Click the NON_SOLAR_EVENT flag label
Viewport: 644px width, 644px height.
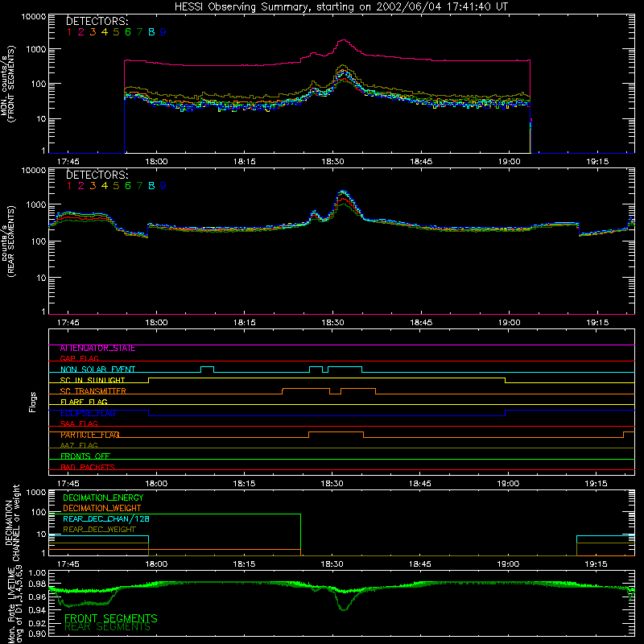pyautogui.click(x=97, y=369)
